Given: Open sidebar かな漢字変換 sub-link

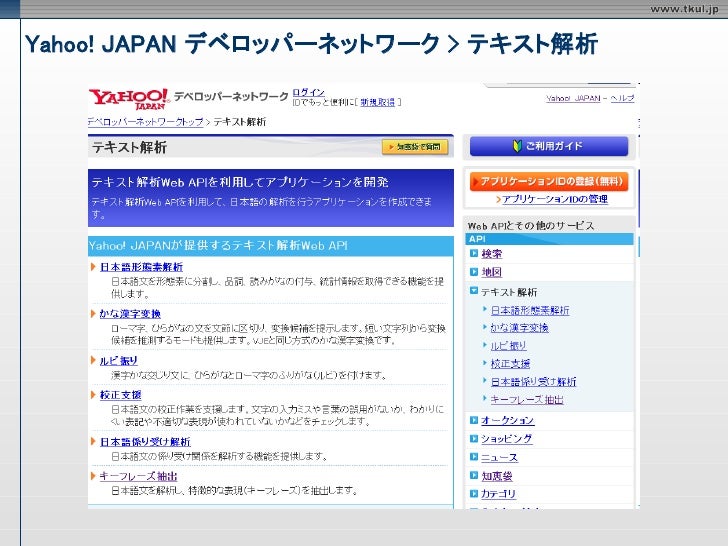Looking at the screenshot, I should (x=520, y=328).
